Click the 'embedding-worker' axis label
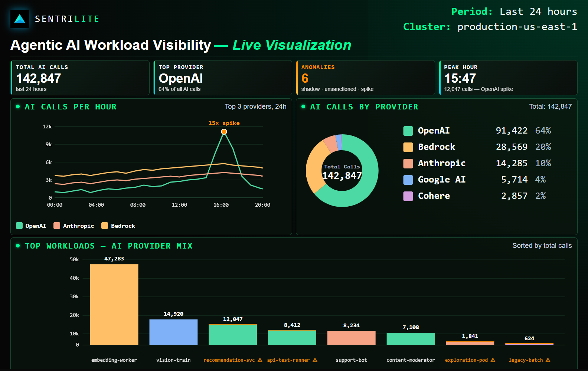The image size is (588, 371). [x=114, y=360]
